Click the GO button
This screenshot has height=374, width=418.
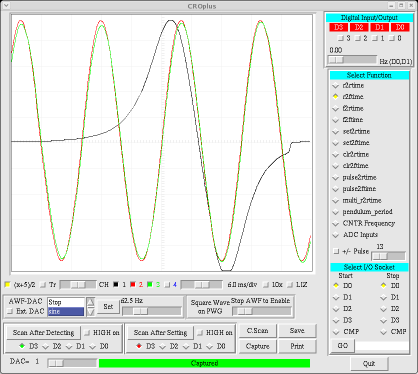click(343, 346)
